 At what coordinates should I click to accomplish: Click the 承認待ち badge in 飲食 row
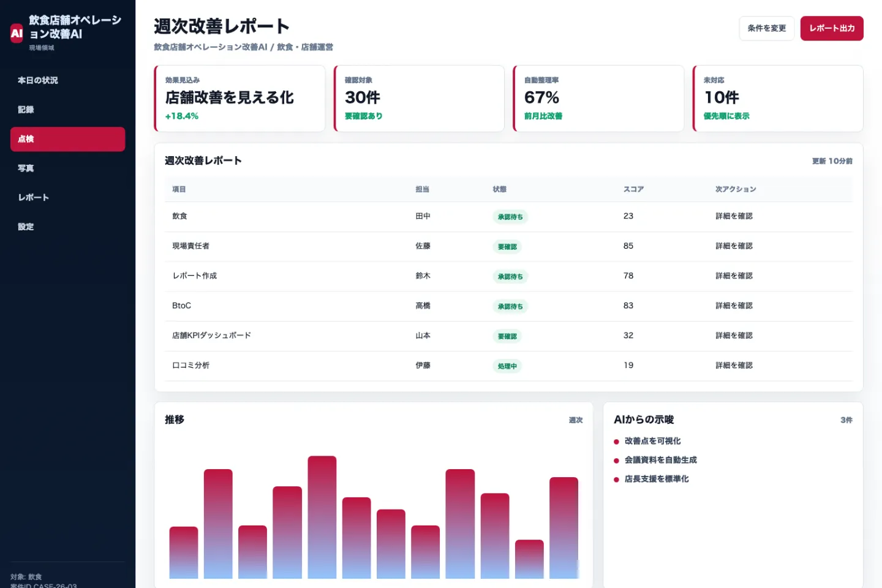click(510, 217)
